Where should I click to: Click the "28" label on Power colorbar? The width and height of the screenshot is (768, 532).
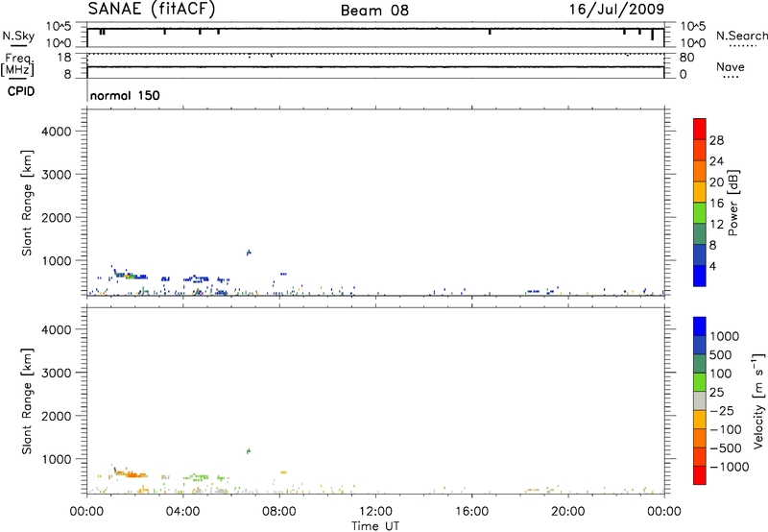716,140
